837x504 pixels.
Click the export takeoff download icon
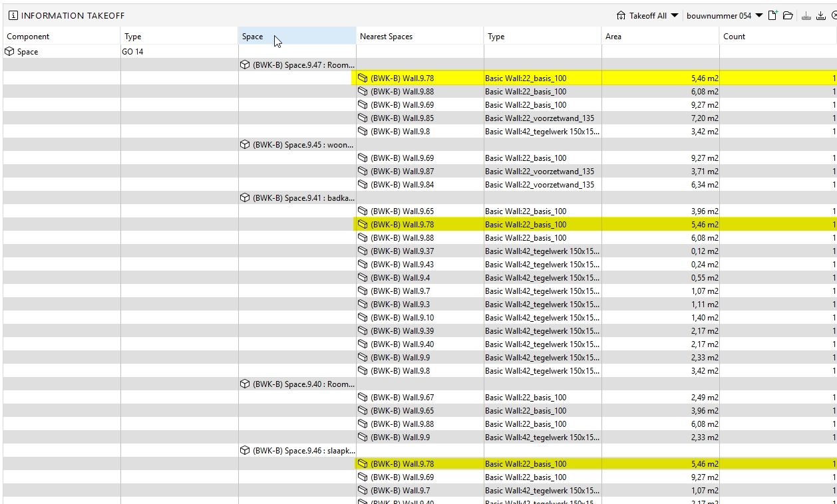[821, 15]
